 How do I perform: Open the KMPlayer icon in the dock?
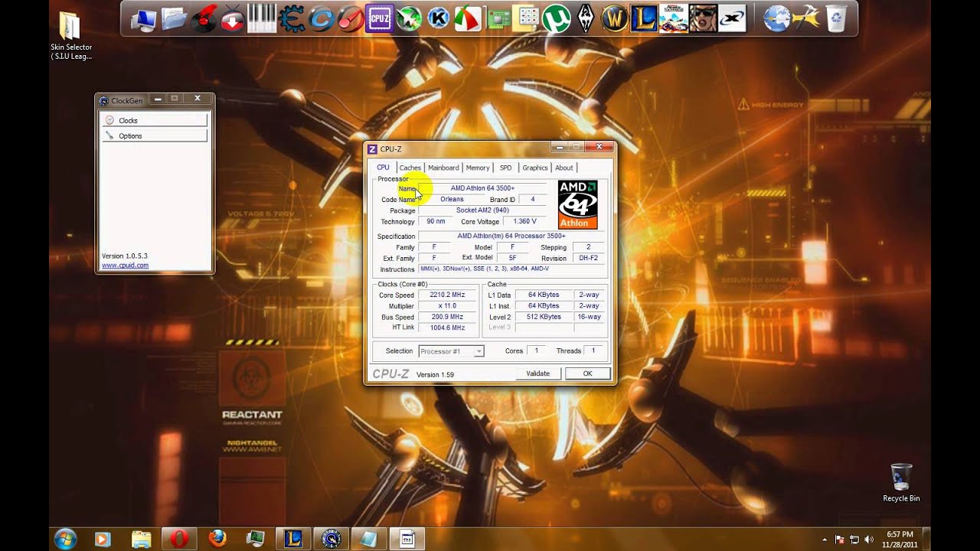click(x=438, y=19)
